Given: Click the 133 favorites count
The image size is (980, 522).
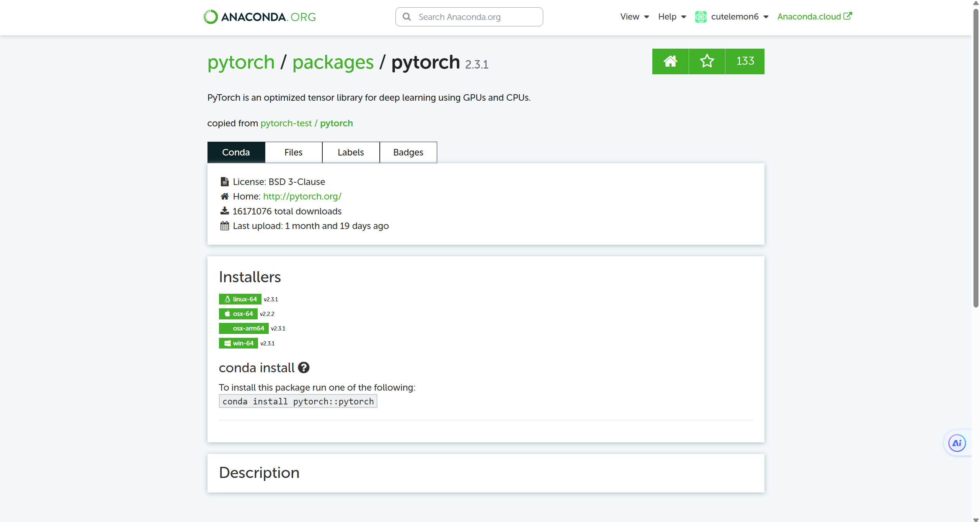Looking at the screenshot, I should coord(745,61).
